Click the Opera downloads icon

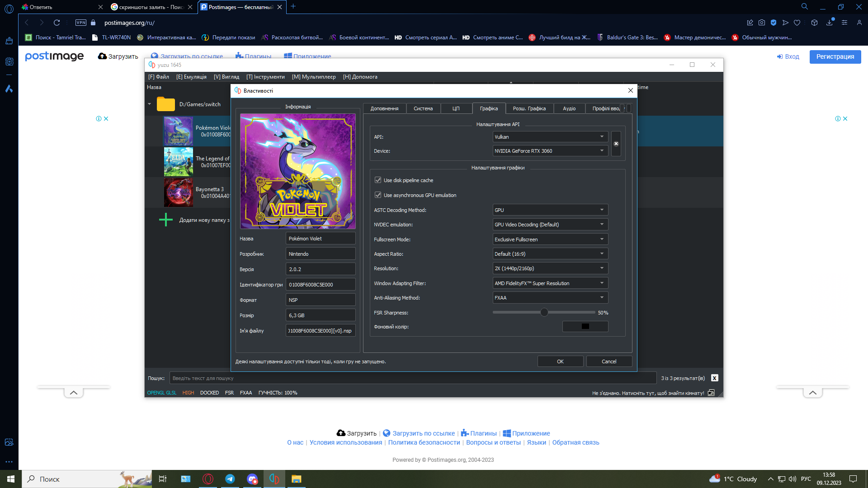pyautogui.click(x=829, y=23)
